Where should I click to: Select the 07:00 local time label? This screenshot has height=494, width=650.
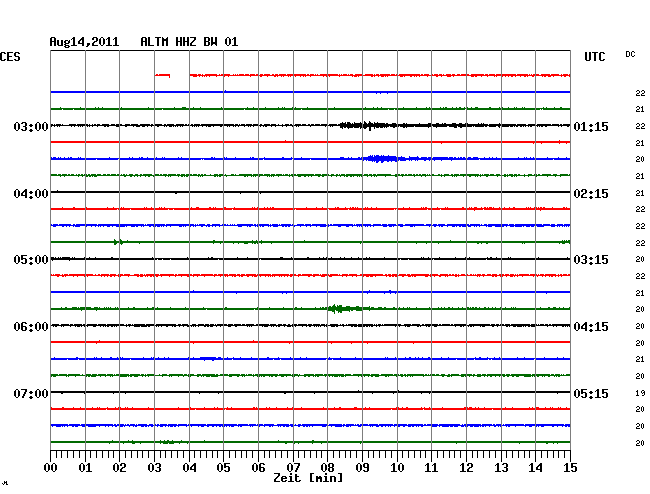(x=31, y=393)
